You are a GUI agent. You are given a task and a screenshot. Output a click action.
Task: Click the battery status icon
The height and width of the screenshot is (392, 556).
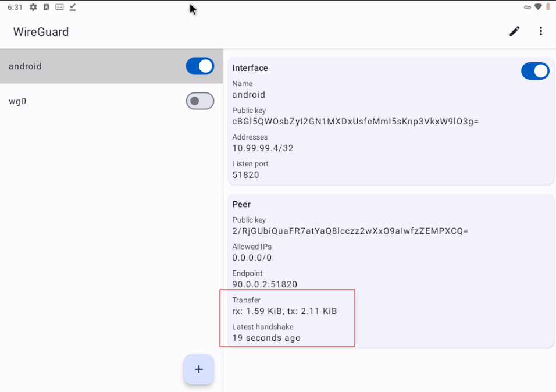pos(548,7)
